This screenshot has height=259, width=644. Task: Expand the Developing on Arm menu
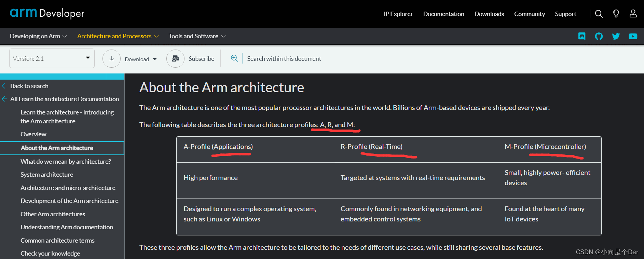38,36
